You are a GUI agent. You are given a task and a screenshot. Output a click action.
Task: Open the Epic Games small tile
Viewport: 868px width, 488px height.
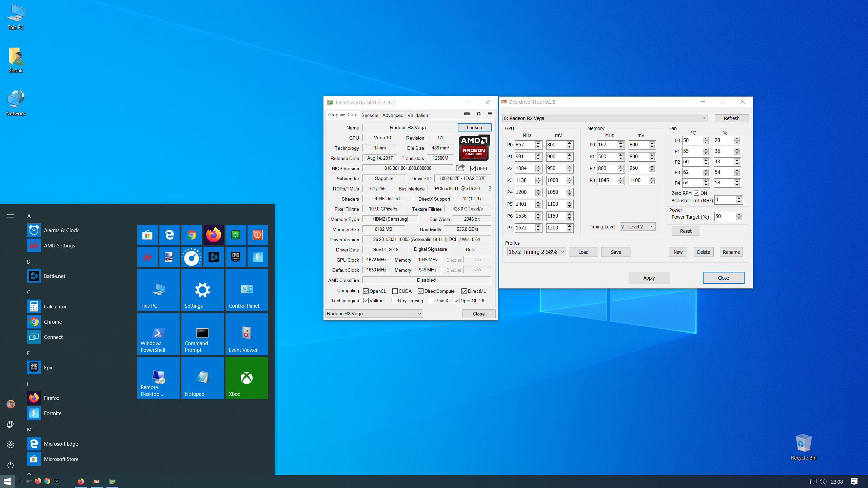pyautogui.click(x=236, y=257)
